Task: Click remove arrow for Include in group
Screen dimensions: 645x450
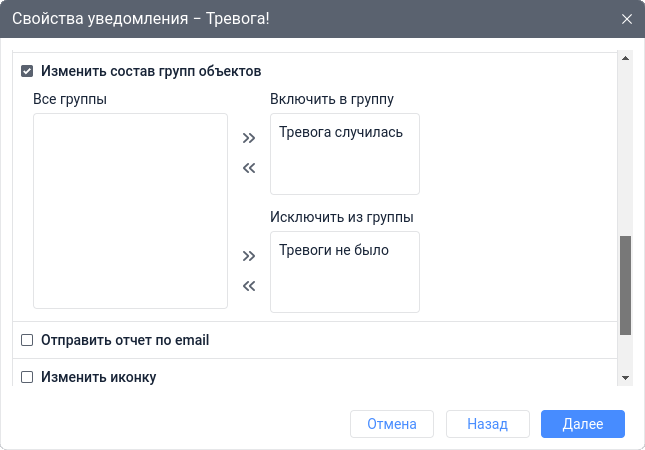Action: (249, 168)
